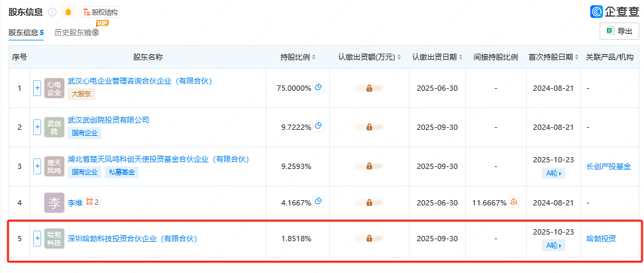Image resolution: width=644 pixels, height=273 pixels.
Task: Click VIP lock icon in row 1
Action: point(369,88)
